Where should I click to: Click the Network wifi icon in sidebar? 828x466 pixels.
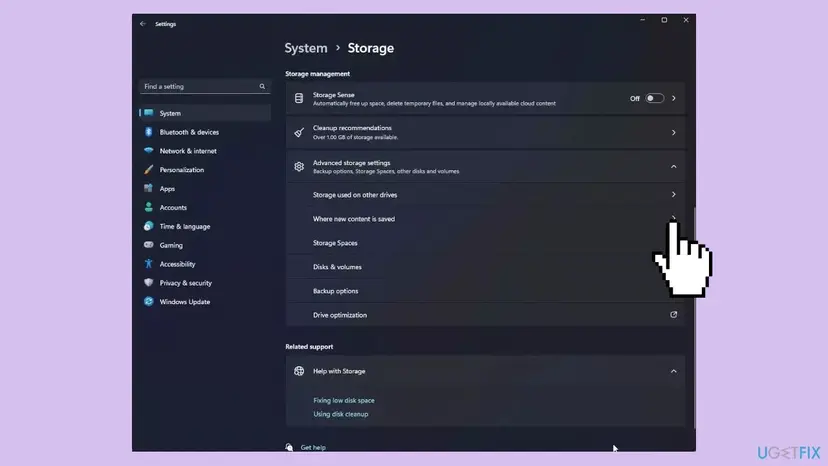pos(148,151)
